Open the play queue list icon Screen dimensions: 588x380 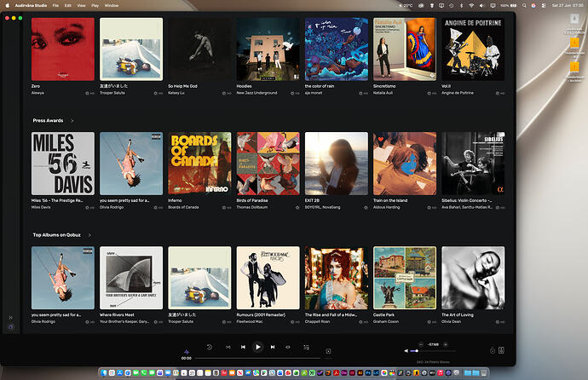click(306, 347)
